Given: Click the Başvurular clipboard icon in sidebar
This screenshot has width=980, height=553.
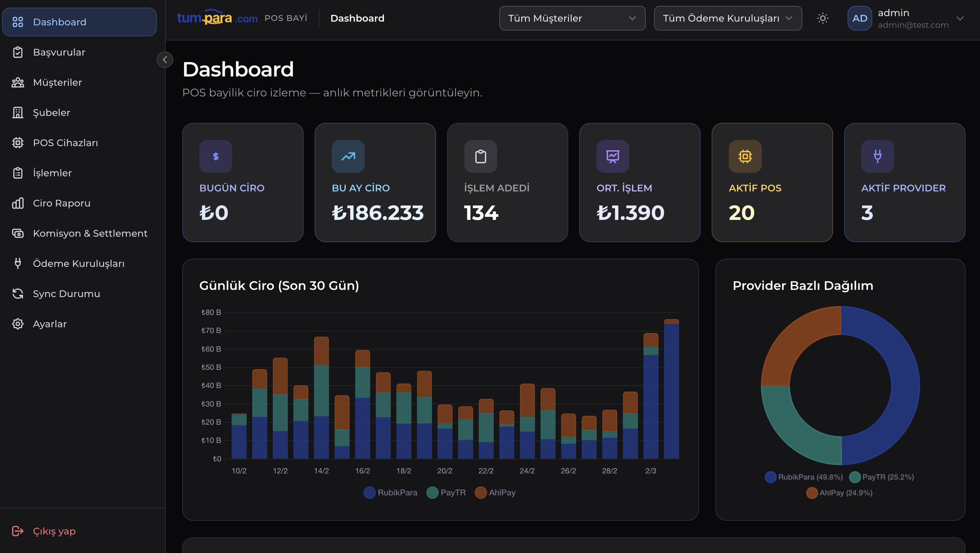Looking at the screenshot, I should pos(17,52).
